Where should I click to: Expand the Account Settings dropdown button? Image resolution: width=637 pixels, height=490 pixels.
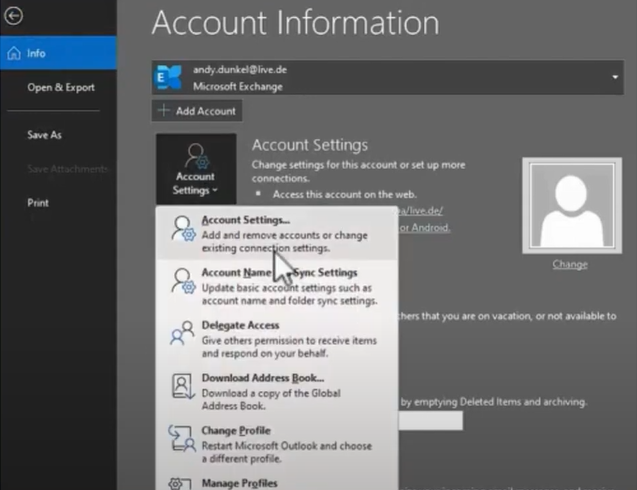click(x=196, y=169)
